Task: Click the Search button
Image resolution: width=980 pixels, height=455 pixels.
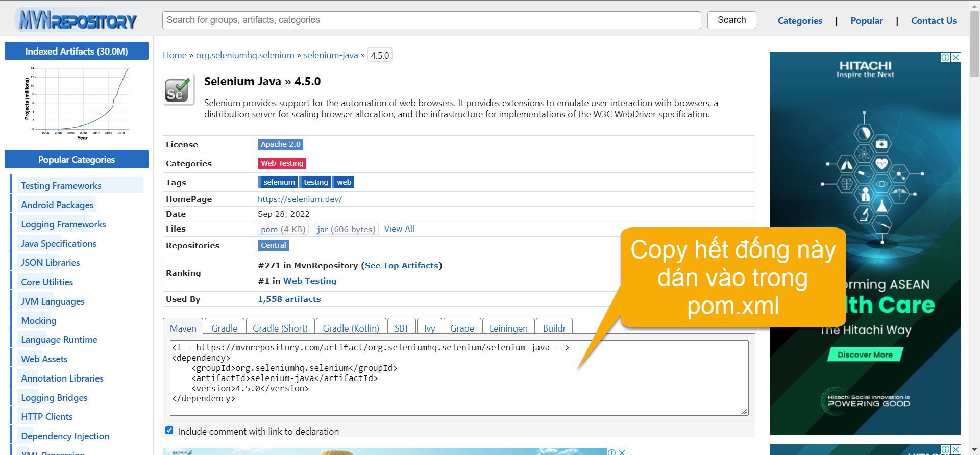Action: point(731,20)
